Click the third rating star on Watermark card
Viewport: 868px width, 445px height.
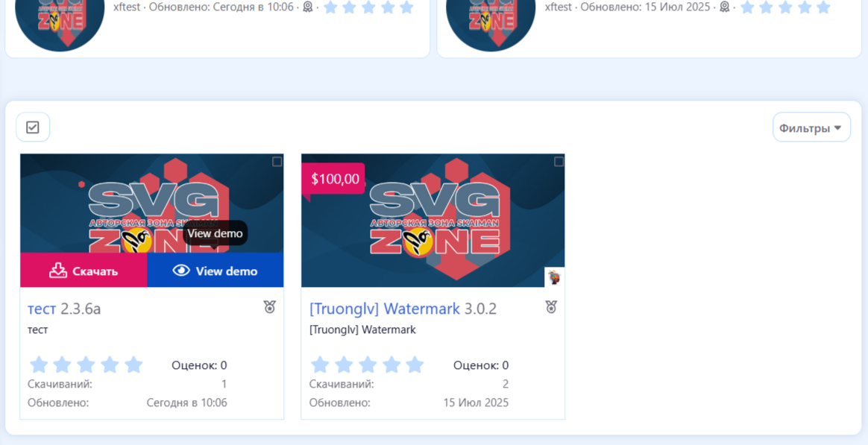coord(368,364)
